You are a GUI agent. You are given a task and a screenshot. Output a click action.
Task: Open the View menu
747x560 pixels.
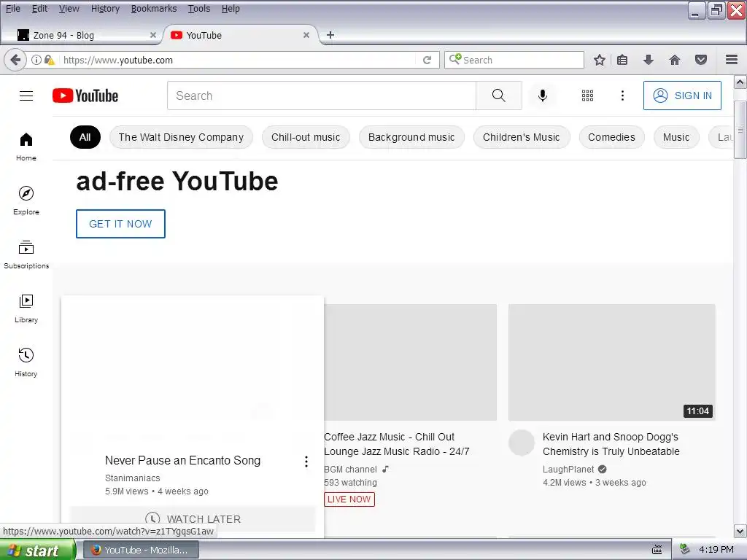(69, 9)
